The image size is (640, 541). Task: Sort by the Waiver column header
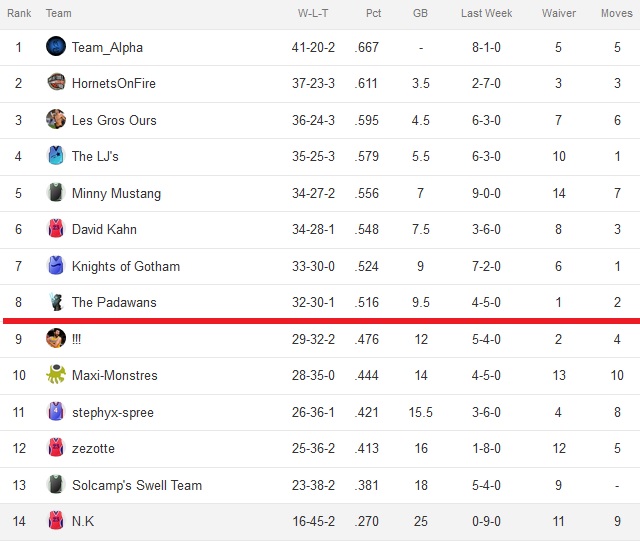[558, 13]
